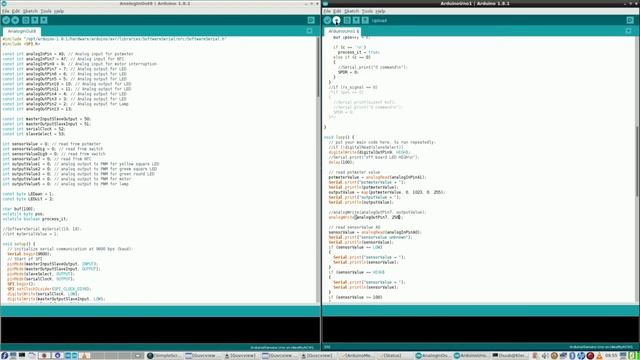Click line 'char buf[100];' in left editor
Screen dimensions: 640x360
(x=19, y=209)
